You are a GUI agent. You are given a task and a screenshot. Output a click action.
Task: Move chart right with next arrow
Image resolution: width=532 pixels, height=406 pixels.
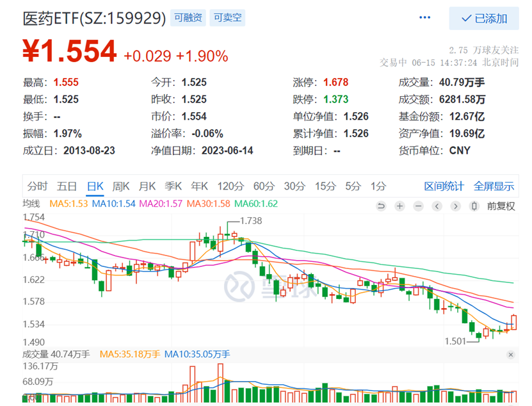click(456, 206)
